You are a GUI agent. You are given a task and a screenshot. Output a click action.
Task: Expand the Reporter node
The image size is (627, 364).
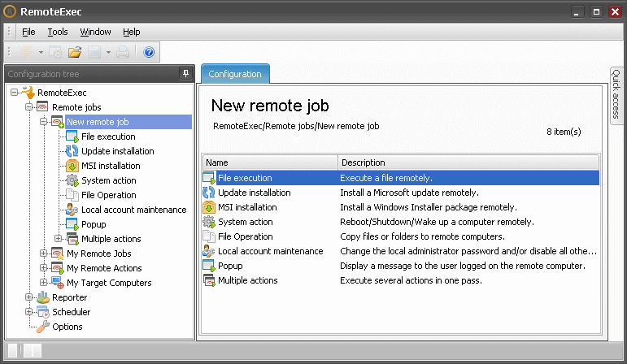(28, 297)
